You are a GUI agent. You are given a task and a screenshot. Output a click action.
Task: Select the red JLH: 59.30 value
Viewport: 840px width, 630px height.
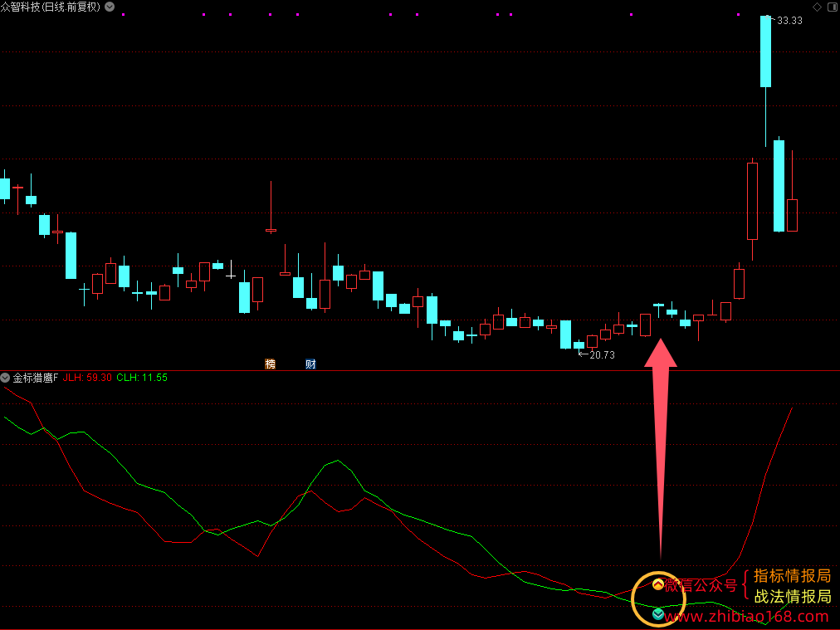coord(87,378)
